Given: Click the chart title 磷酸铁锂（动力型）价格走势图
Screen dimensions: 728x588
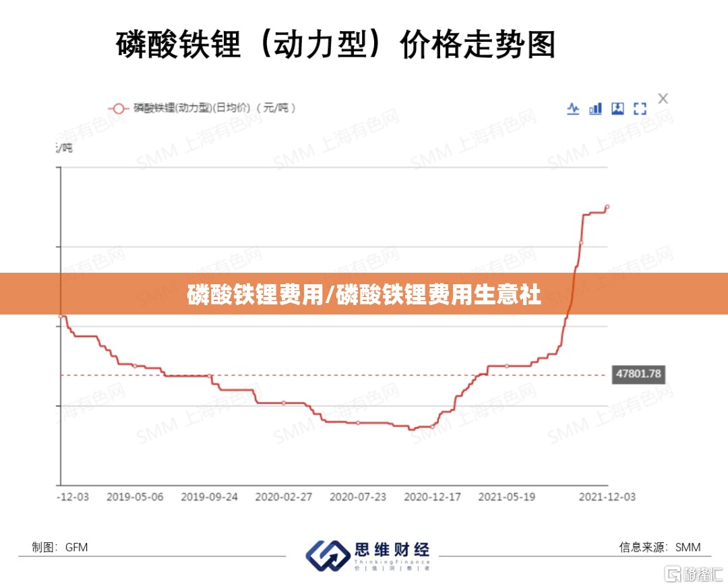Looking at the screenshot, I should click(335, 44).
